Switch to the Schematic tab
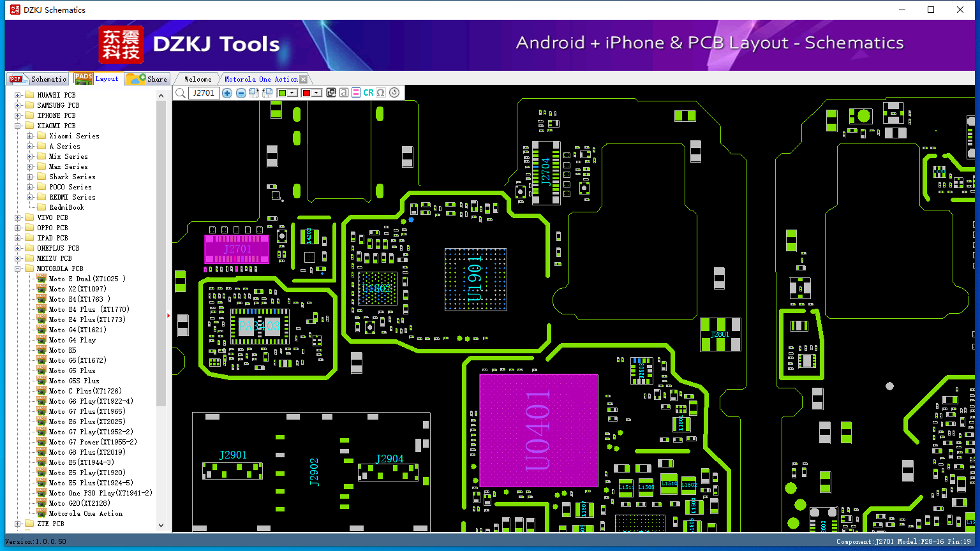The image size is (980, 551). click(38, 79)
